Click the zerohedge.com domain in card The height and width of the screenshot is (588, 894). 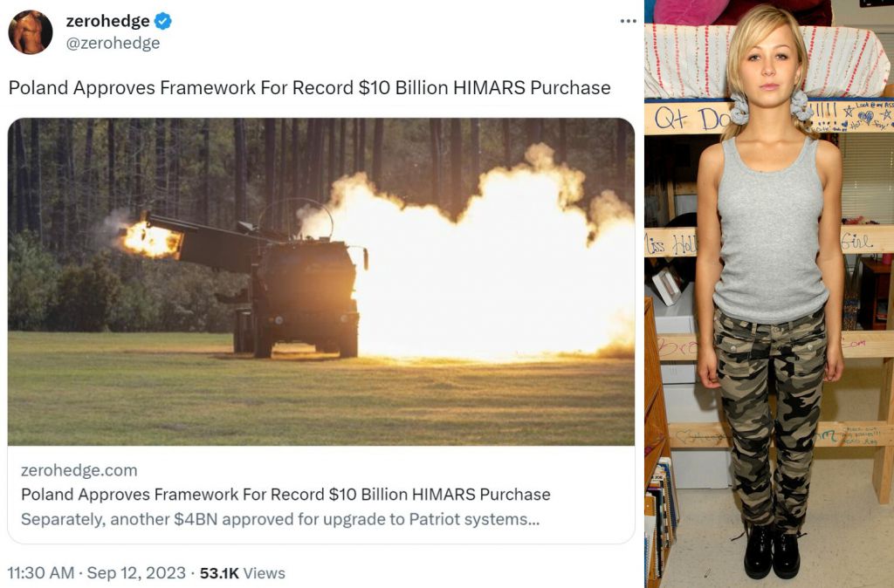pyautogui.click(x=79, y=470)
